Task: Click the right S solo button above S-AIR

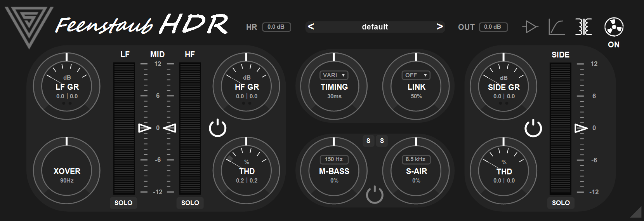Action: (382, 141)
